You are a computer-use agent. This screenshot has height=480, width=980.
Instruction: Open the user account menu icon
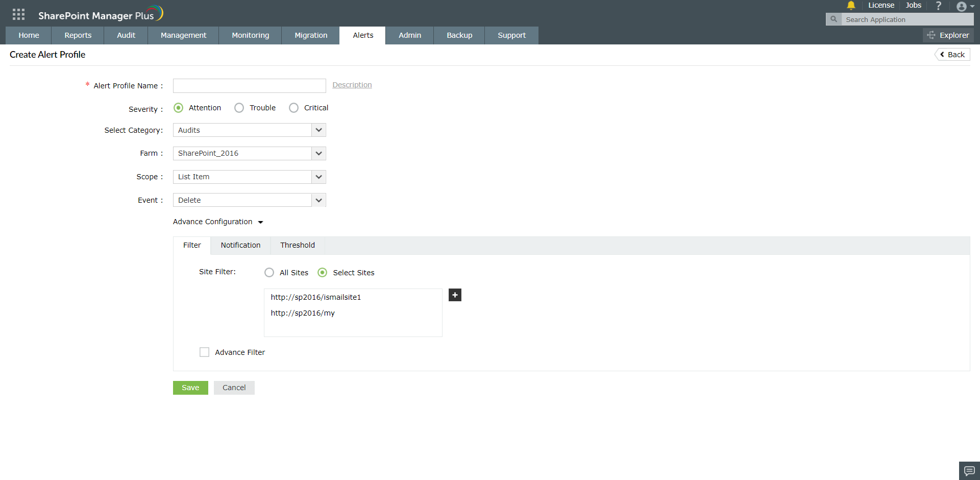(962, 6)
